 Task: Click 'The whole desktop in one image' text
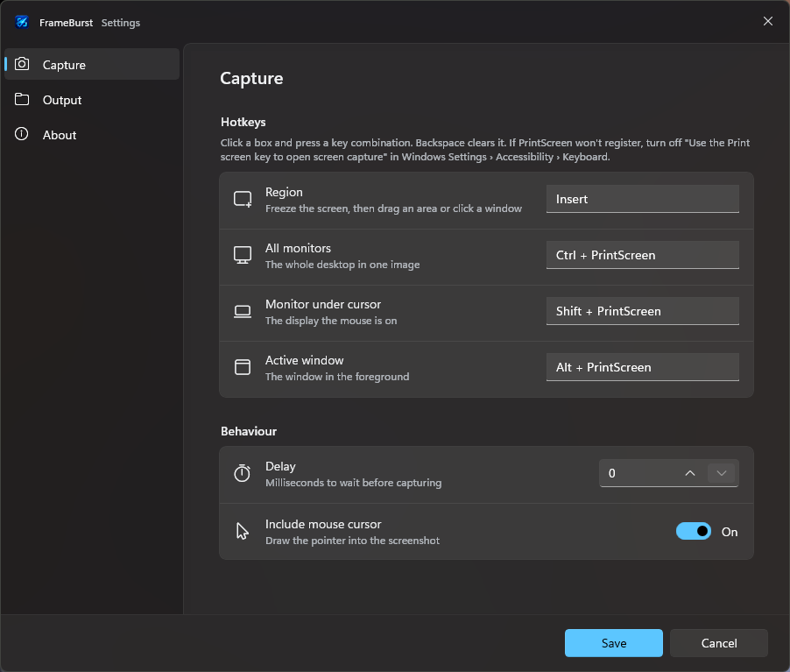pyautogui.click(x=342, y=265)
